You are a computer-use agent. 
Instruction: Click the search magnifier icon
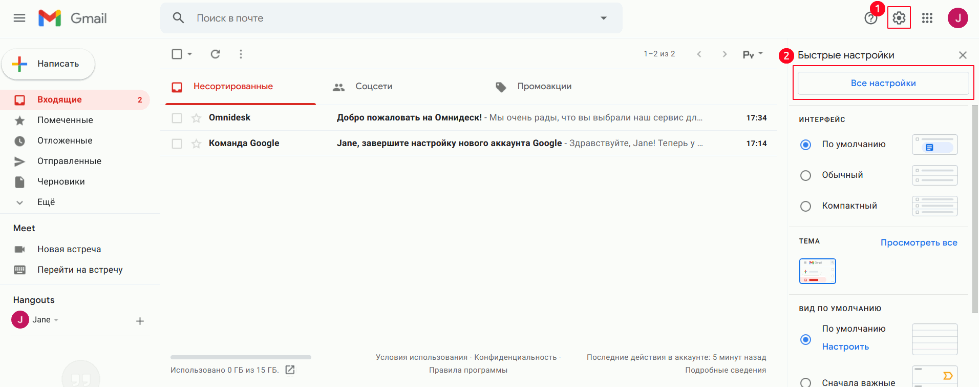pyautogui.click(x=178, y=18)
